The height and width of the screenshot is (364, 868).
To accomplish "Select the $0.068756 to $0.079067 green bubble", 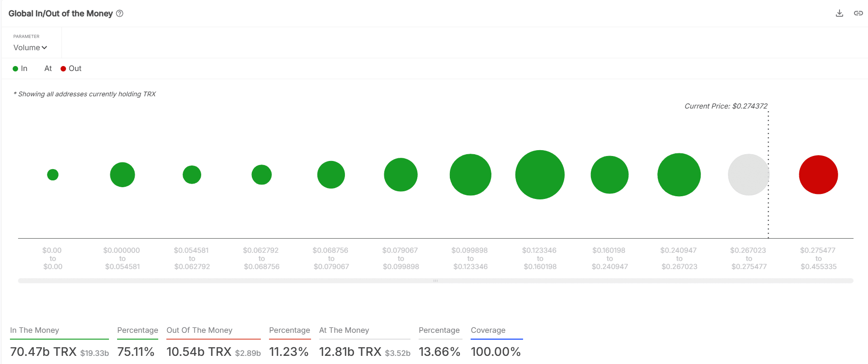I will (x=331, y=175).
